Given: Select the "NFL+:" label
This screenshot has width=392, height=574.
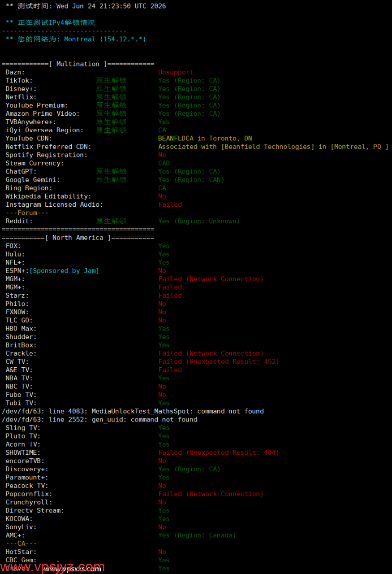Looking at the screenshot, I should pos(15,263).
